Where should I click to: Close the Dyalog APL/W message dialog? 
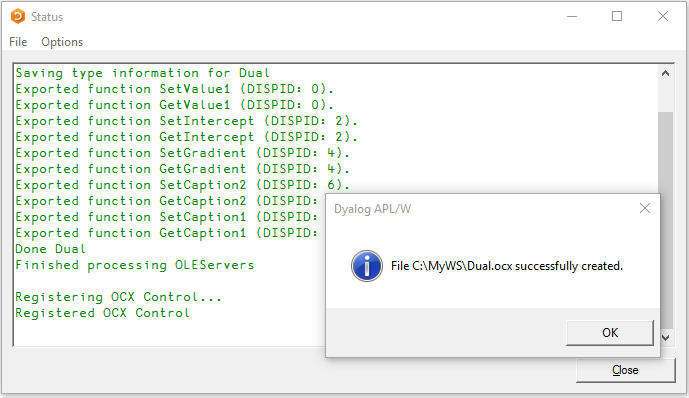pos(645,208)
